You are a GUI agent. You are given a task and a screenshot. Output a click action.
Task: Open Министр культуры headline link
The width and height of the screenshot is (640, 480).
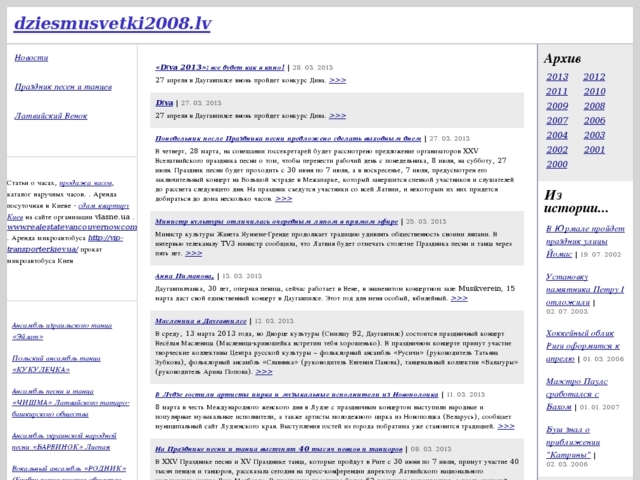276,222
